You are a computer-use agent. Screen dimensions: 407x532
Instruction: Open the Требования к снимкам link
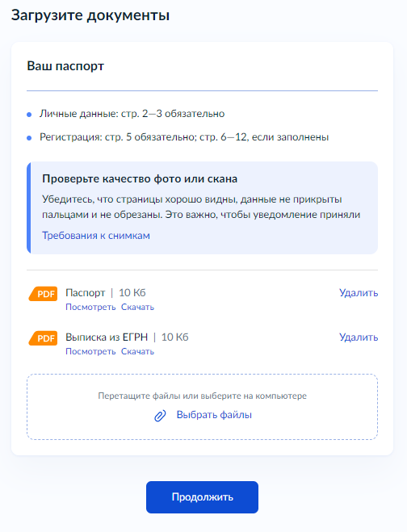pyautogui.click(x=96, y=236)
